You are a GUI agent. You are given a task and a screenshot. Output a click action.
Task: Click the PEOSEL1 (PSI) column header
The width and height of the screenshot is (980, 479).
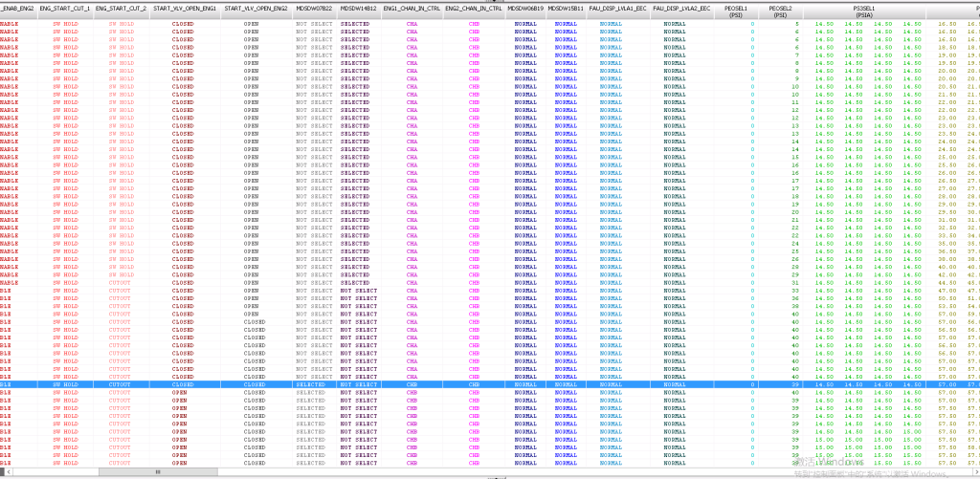tap(736, 11)
